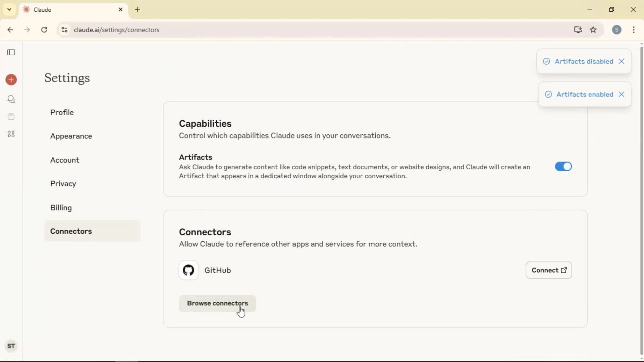Viewport: 644px width, 362px height.
Task: Go back to previous page
Action: (10, 30)
